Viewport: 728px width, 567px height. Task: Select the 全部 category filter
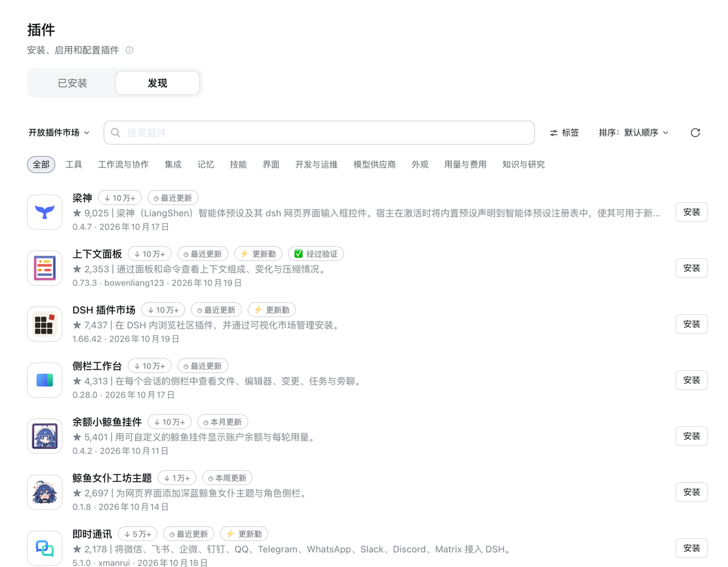pos(42,164)
